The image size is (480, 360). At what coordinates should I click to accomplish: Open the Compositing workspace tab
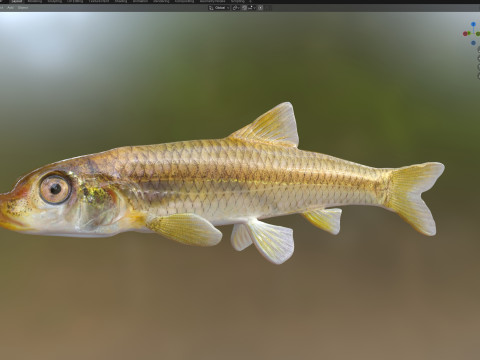coord(184,1)
